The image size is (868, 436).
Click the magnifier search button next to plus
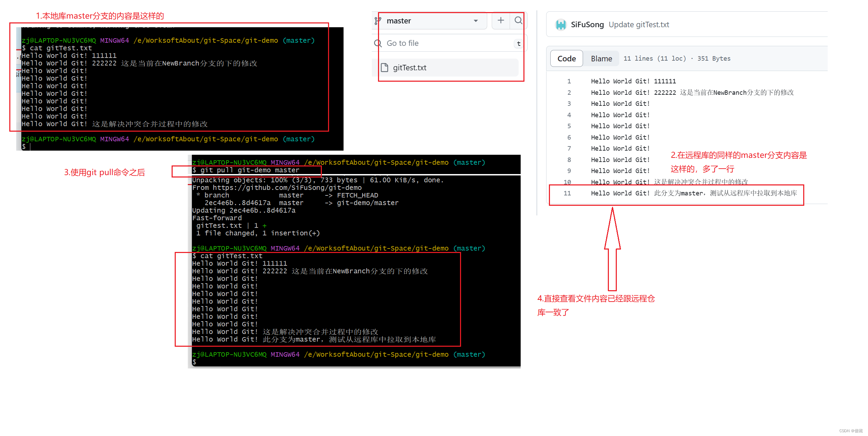[518, 21]
